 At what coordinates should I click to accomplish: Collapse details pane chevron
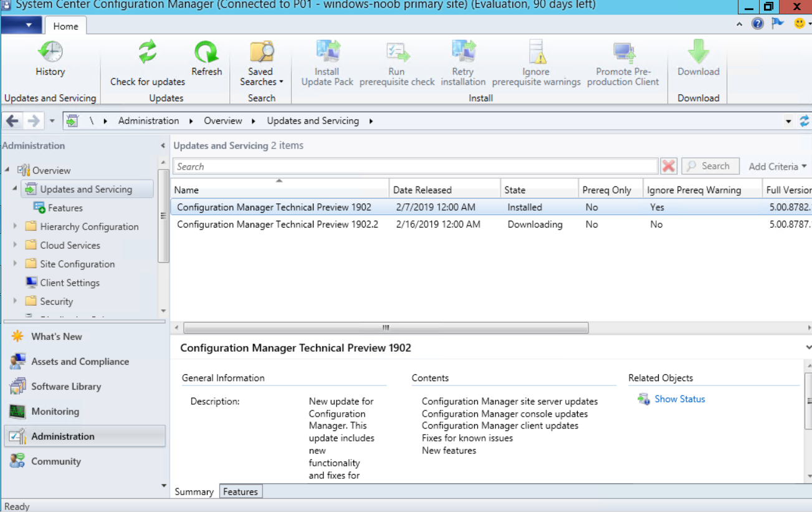pos(808,347)
